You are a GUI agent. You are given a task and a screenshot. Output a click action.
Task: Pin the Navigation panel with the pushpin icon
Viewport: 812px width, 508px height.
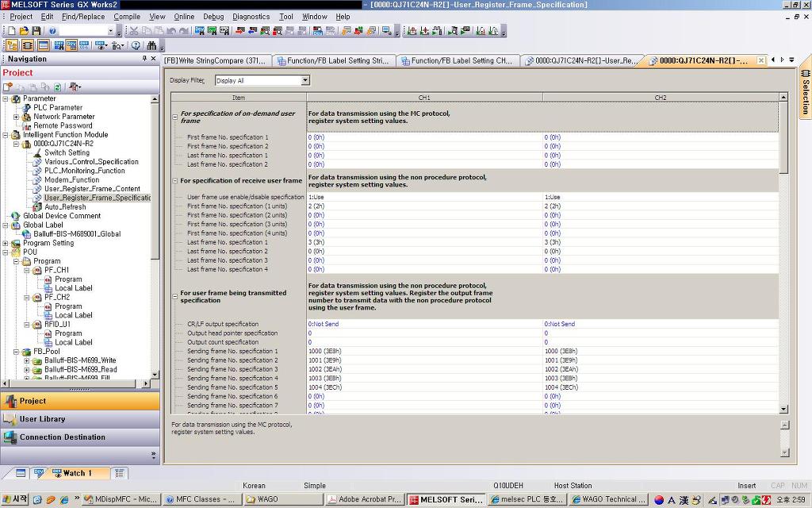coord(144,59)
